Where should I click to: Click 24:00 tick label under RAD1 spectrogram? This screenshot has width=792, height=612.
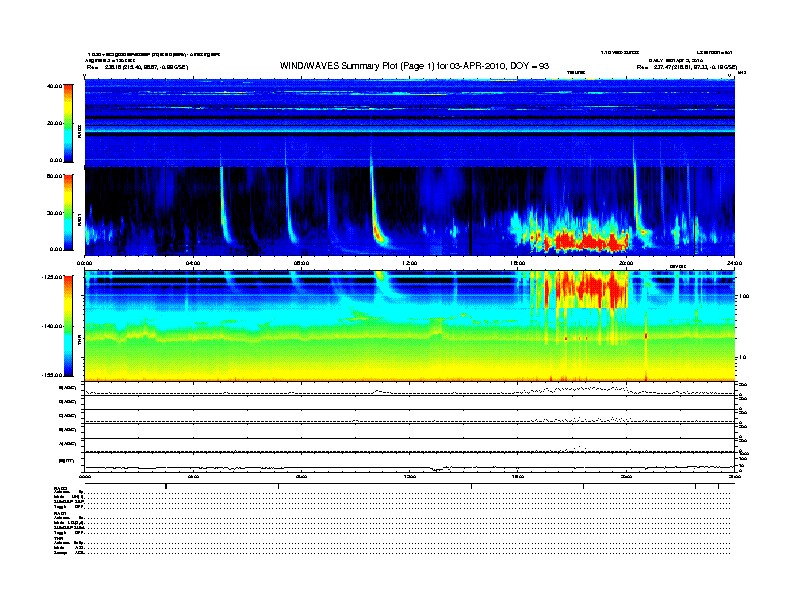click(x=734, y=263)
